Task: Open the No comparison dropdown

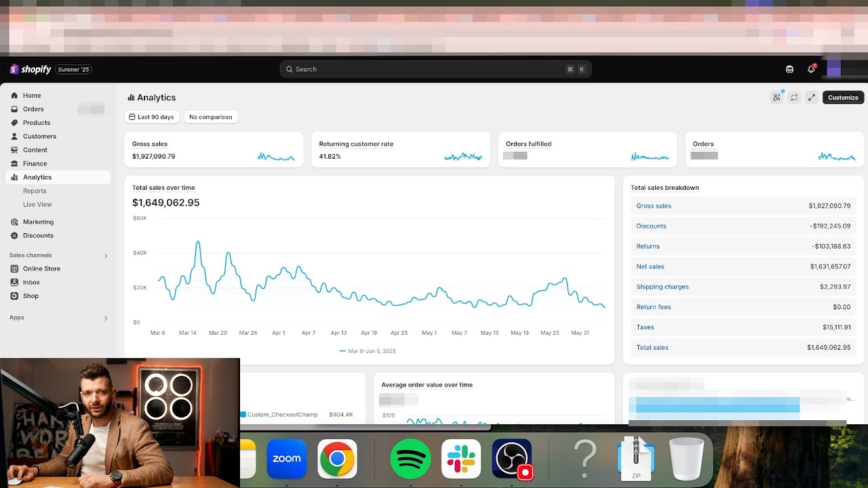Action: pos(210,117)
